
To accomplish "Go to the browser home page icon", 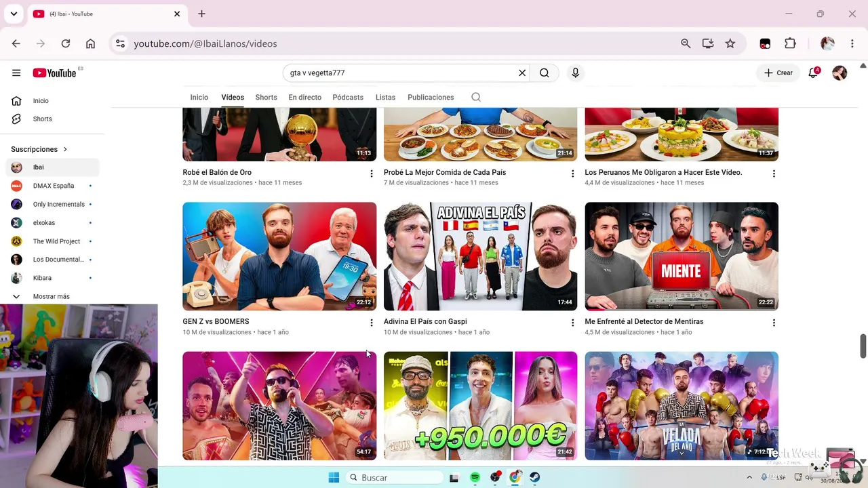I will click(x=90, y=43).
